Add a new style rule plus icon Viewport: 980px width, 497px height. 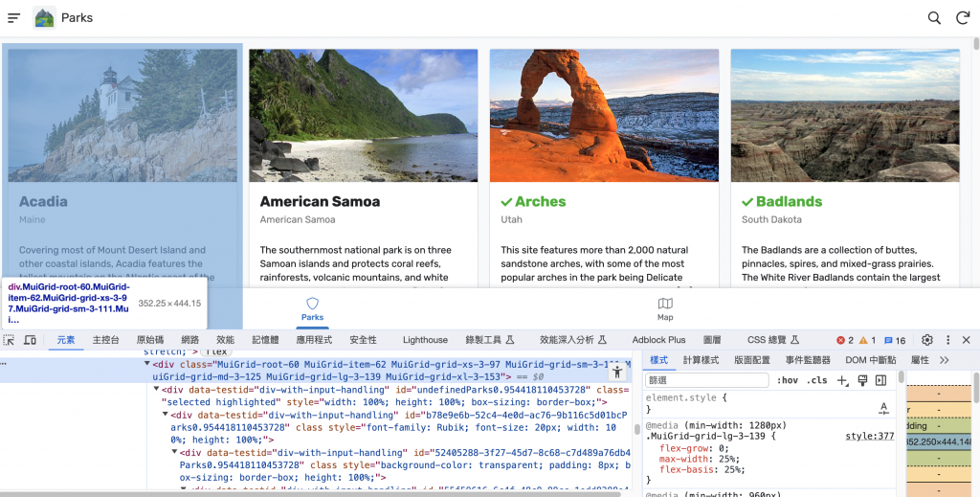(x=842, y=380)
